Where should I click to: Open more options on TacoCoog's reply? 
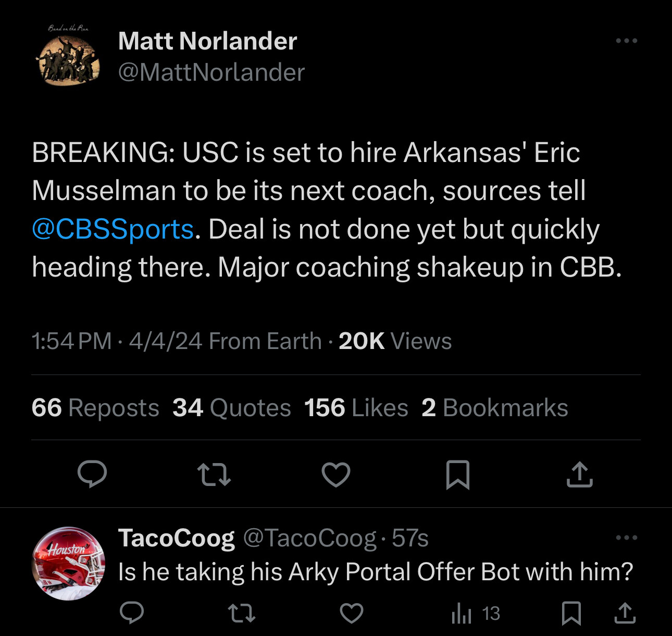(x=626, y=538)
